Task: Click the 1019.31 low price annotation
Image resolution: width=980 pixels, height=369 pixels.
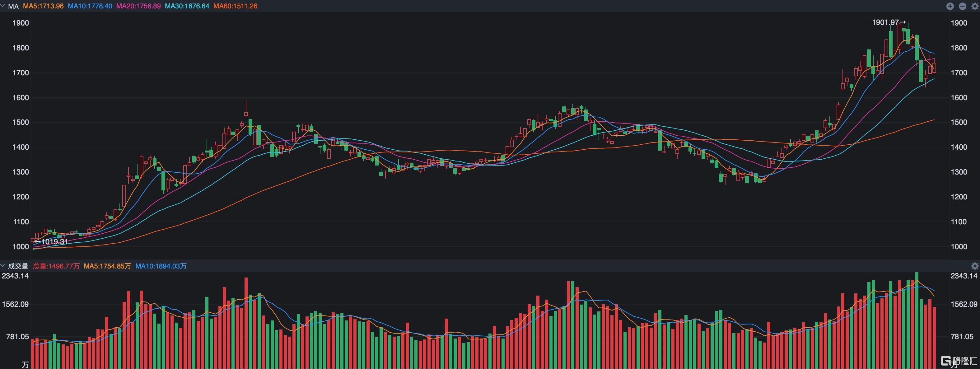Action: 51,241
